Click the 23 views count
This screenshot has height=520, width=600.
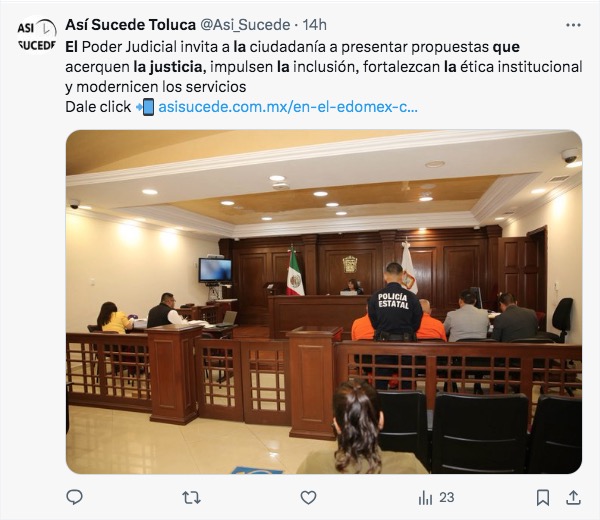[446, 497]
